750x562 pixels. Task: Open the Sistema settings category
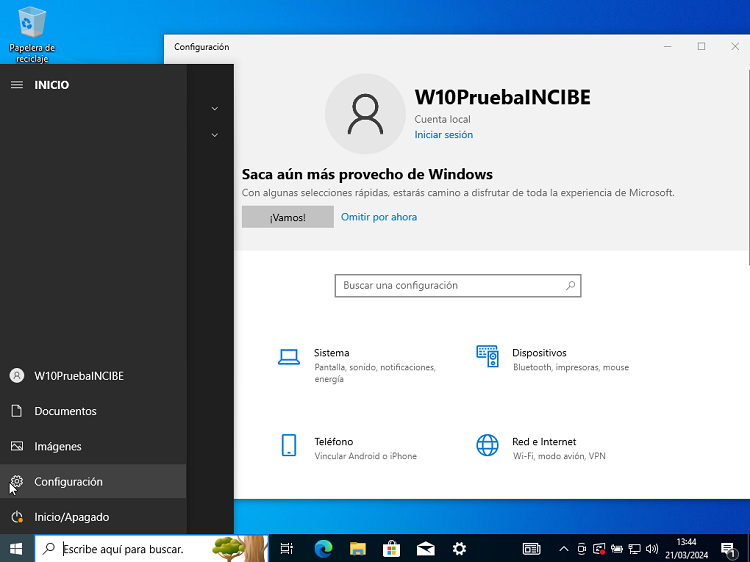[x=331, y=353]
